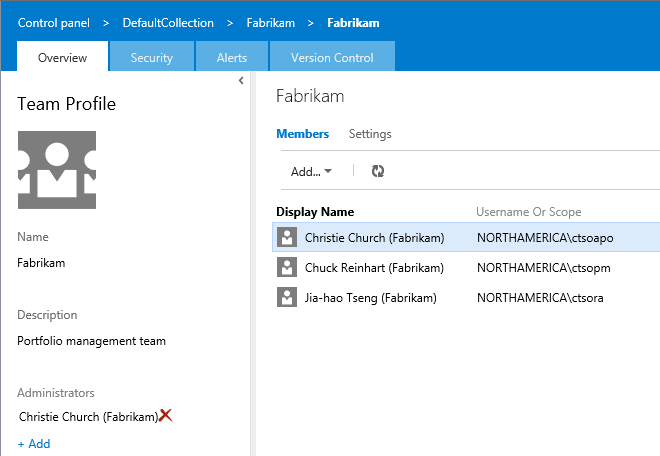The image size is (660, 456).
Task: Click Chuck Reinhart's avatar icon
Action: point(287,267)
